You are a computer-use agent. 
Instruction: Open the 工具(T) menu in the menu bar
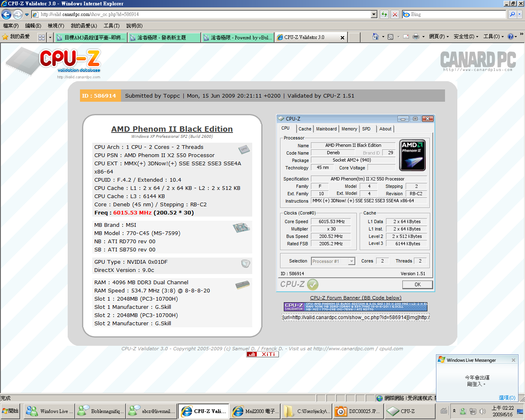click(x=112, y=26)
